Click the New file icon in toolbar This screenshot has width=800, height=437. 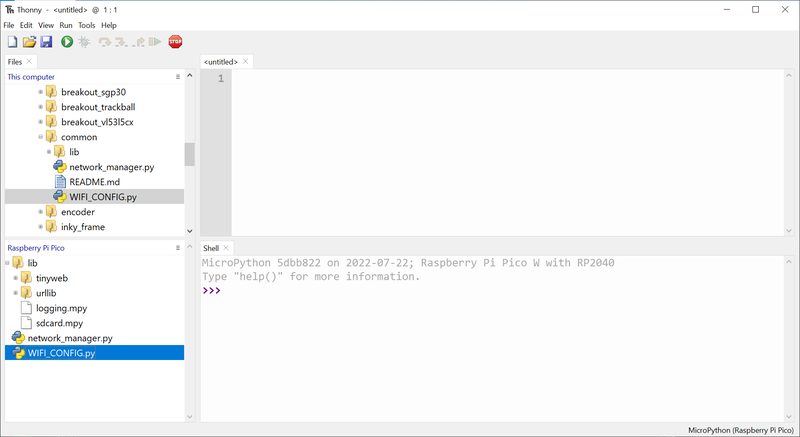point(12,42)
